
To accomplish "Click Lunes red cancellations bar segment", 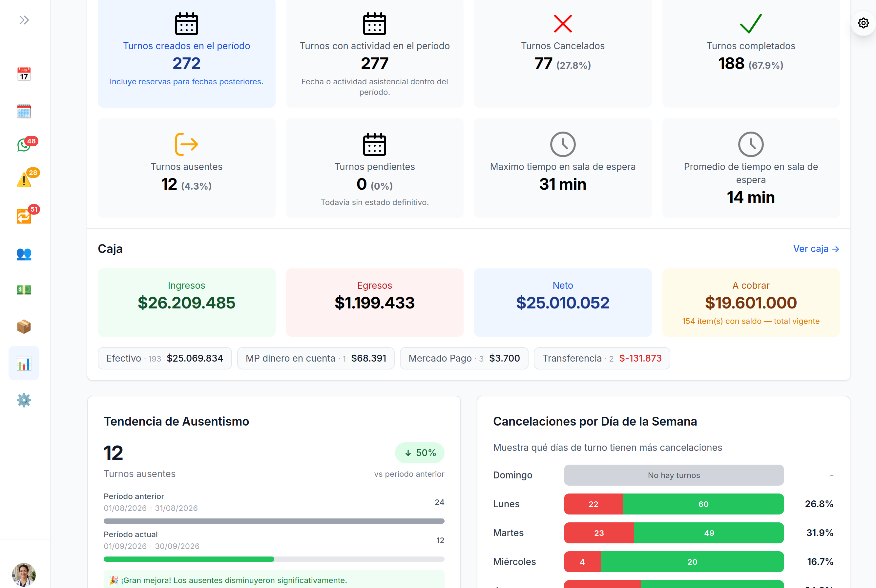I will click(593, 504).
